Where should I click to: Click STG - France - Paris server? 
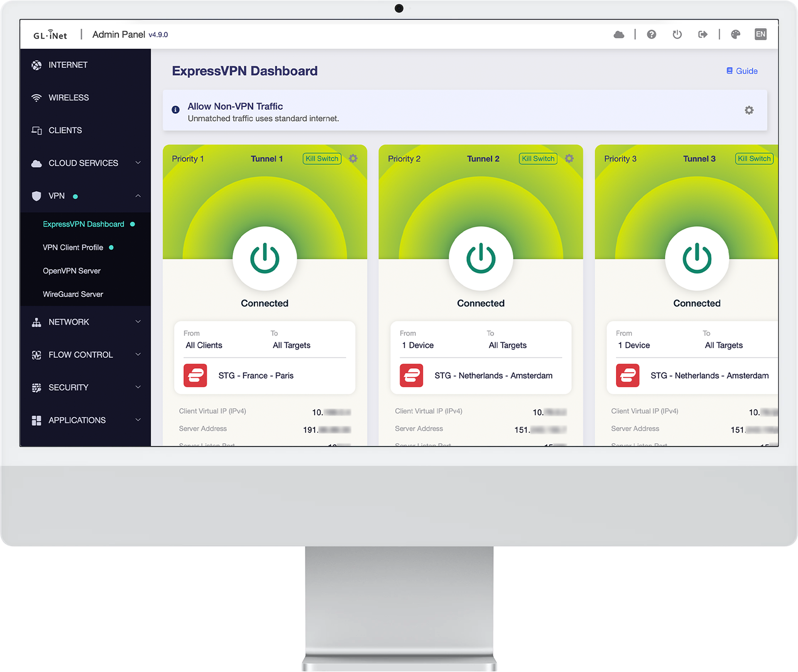click(x=256, y=376)
